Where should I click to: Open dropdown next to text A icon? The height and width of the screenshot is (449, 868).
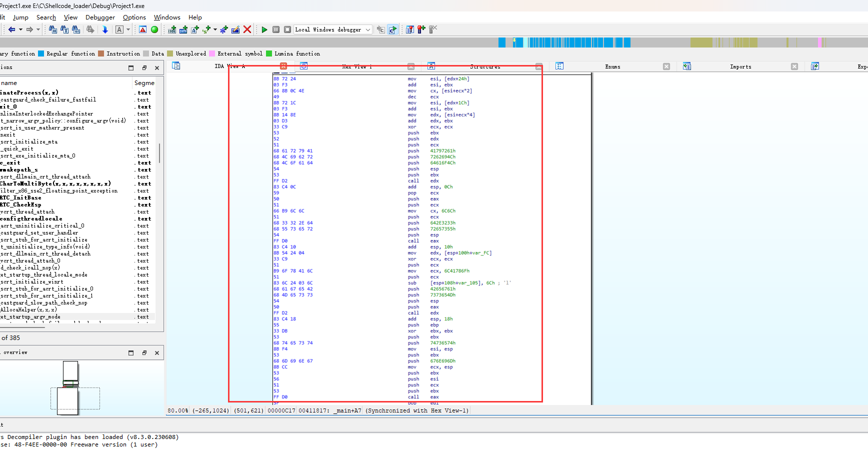point(128,29)
